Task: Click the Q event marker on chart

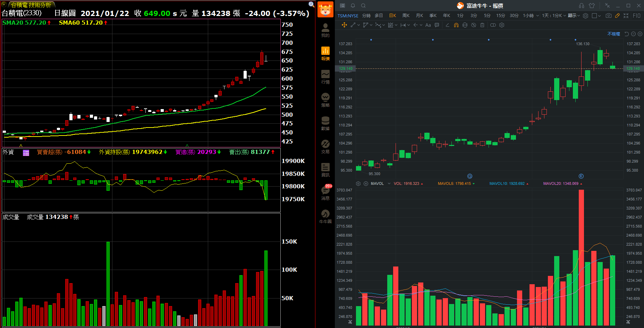Action: click(x=470, y=176)
